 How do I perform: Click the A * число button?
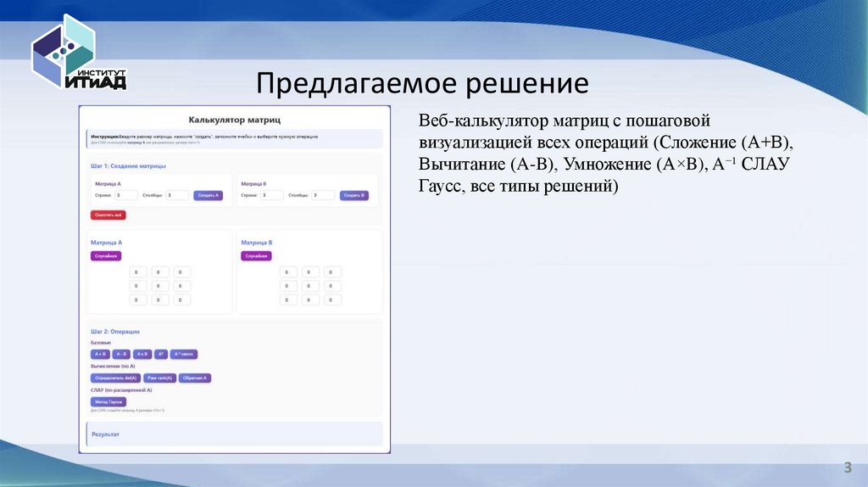click(184, 354)
